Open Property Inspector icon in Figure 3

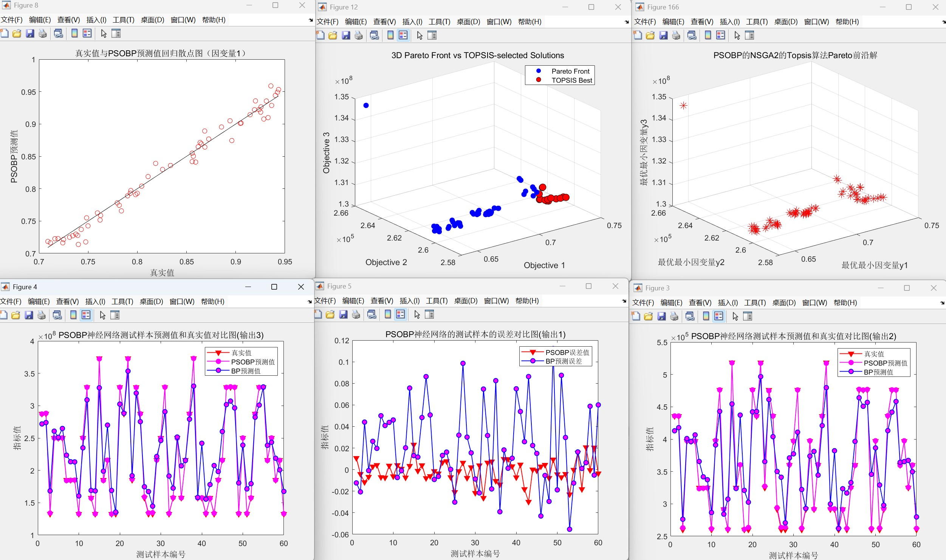748,316
